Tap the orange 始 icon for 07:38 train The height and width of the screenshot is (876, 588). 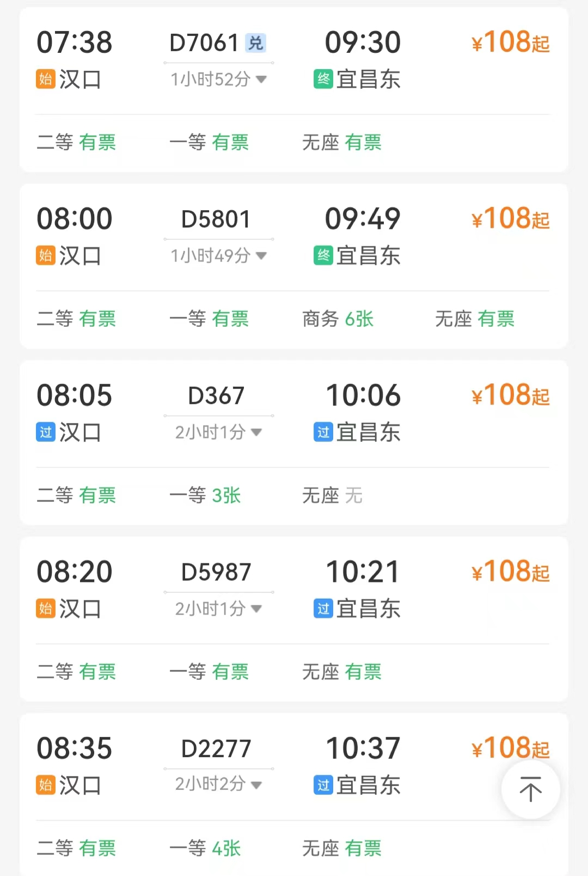point(46,79)
